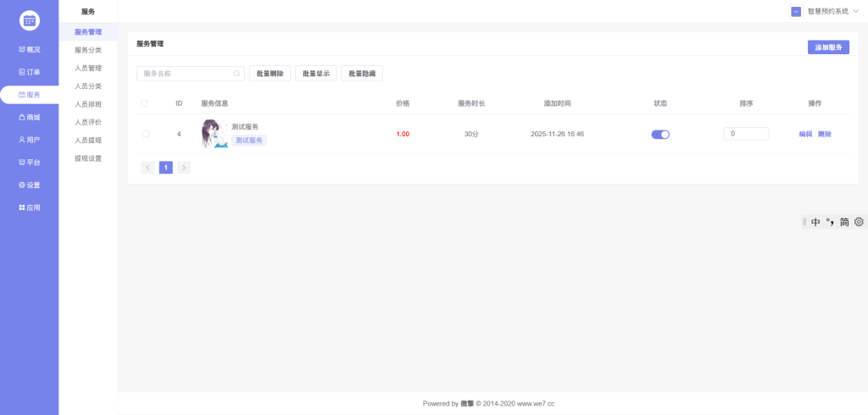Open 人员提现 submenu item
The height and width of the screenshot is (415, 868).
[88, 141]
